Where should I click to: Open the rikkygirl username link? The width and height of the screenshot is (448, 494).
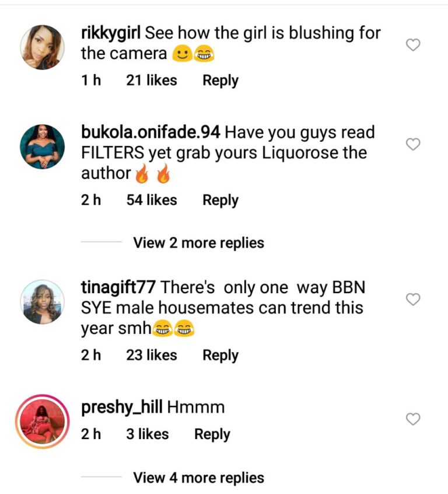[111, 33]
